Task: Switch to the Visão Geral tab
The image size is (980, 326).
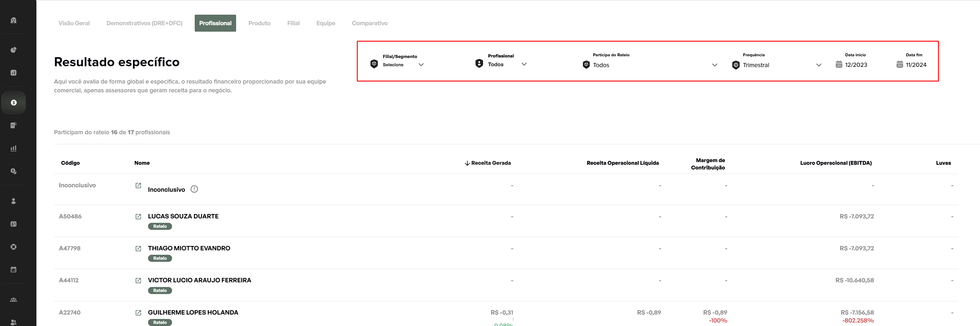Action: 74,23
